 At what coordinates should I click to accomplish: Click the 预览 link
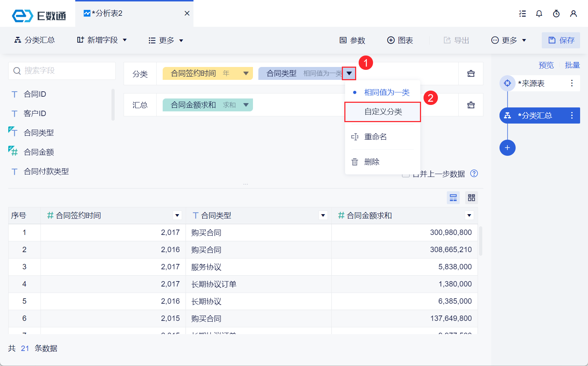tap(546, 65)
